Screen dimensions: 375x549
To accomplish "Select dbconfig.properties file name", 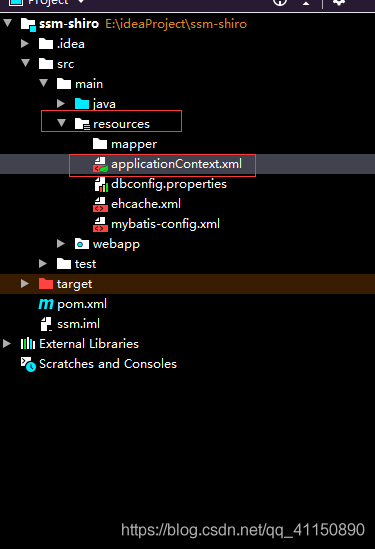I will pyautogui.click(x=169, y=184).
